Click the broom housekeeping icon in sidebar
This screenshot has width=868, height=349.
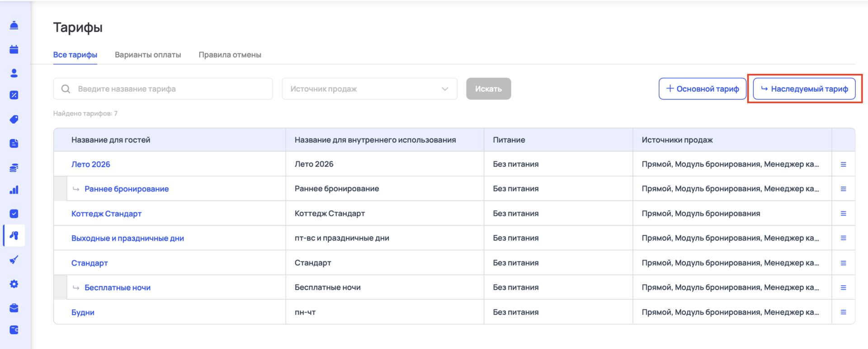(x=14, y=260)
